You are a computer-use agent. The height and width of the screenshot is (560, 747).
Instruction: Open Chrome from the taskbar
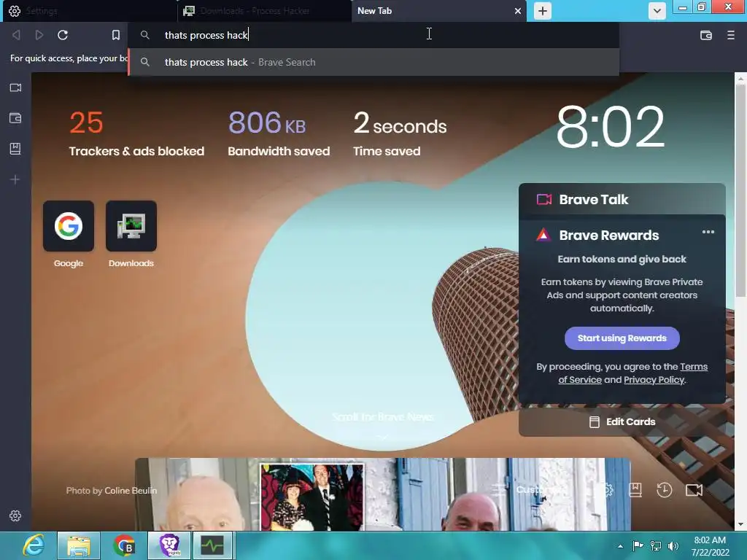pos(124,545)
